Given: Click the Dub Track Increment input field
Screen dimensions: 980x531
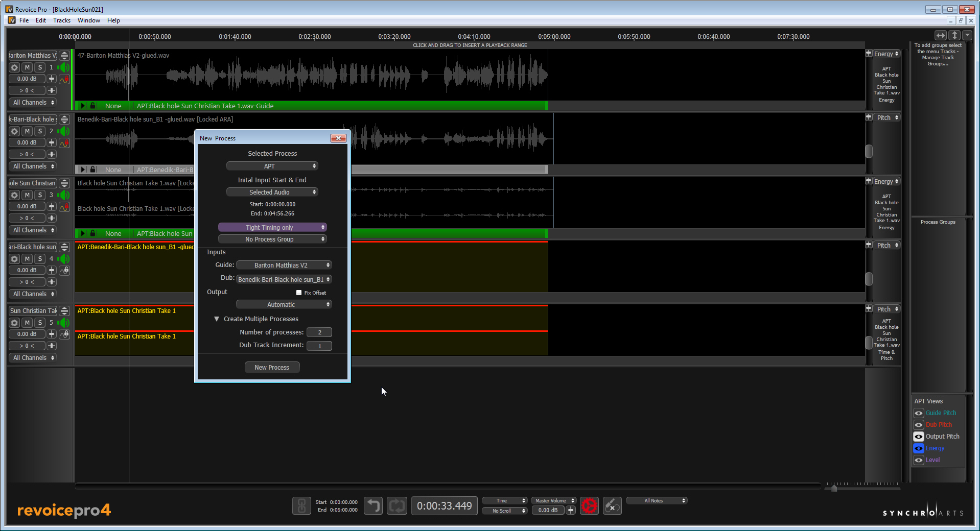Looking at the screenshot, I should 319,346.
